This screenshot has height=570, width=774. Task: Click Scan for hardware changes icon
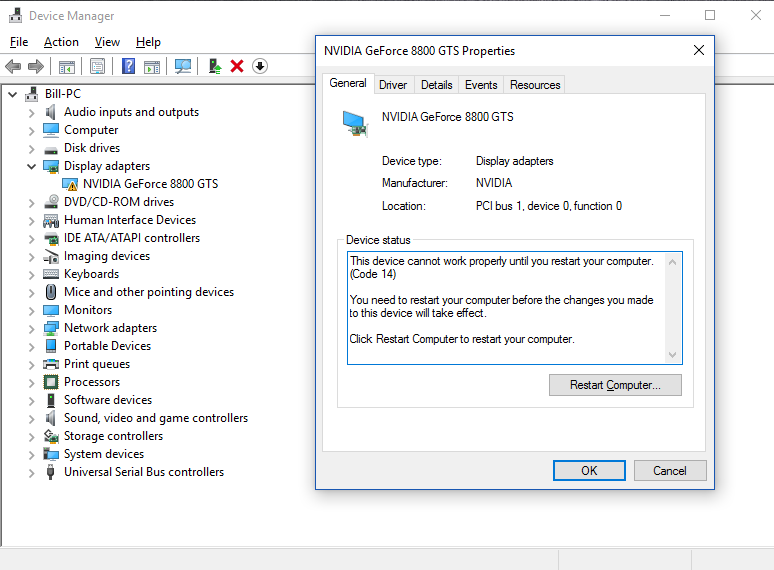pyautogui.click(x=183, y=66)
